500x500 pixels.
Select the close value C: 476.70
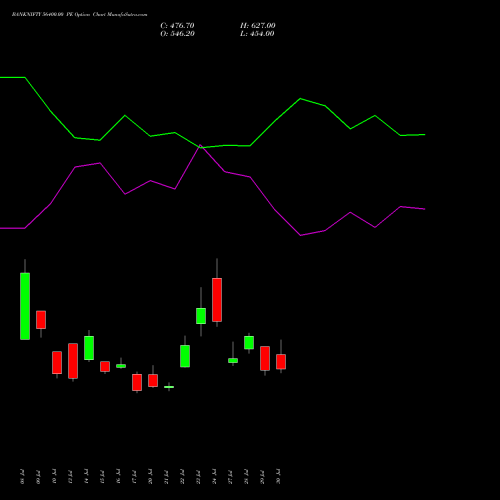pyautogui.click(x=177, y=26)
